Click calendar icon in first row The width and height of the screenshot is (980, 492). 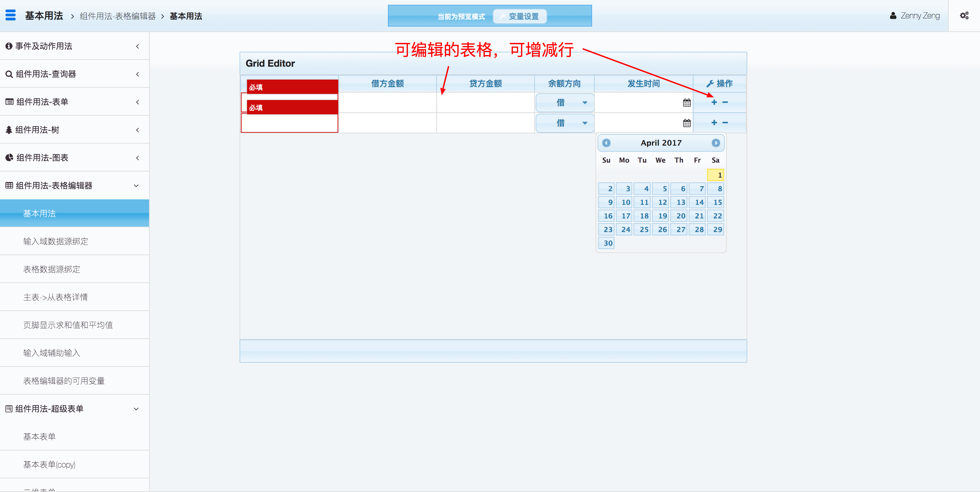click(x=686, y=103)
